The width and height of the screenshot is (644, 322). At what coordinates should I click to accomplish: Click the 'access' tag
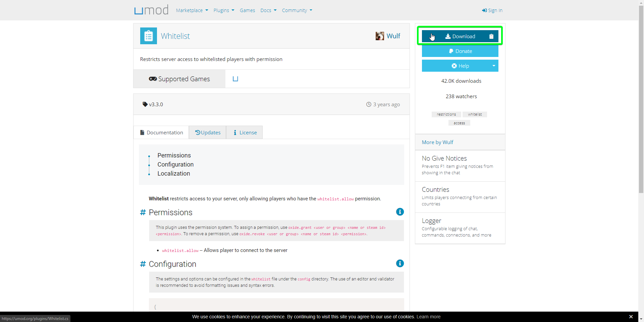point(459,123)
